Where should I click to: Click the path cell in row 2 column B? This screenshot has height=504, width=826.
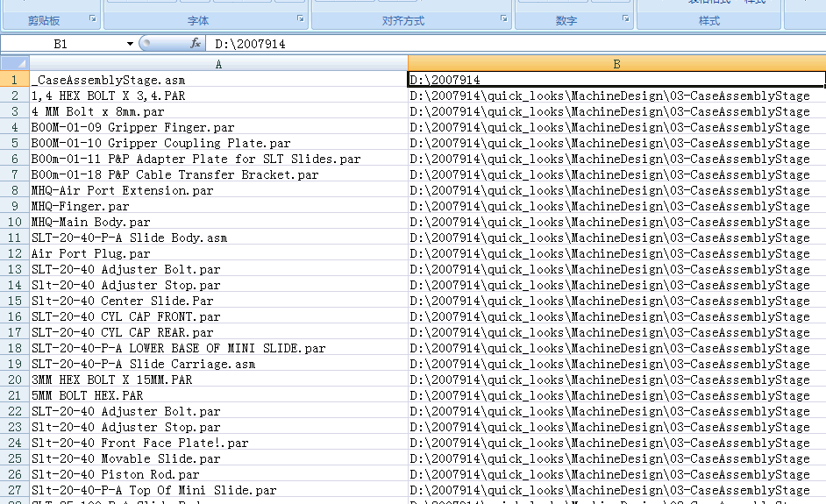616,96
